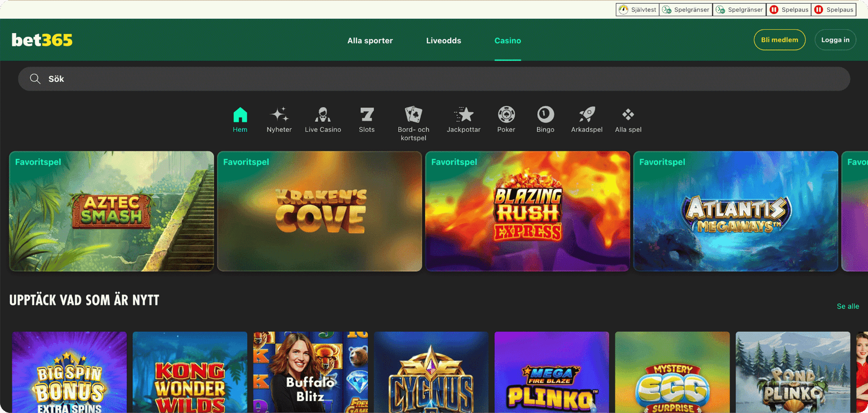Select the Casino tab
868x413 pixels.
click(508, 41)
